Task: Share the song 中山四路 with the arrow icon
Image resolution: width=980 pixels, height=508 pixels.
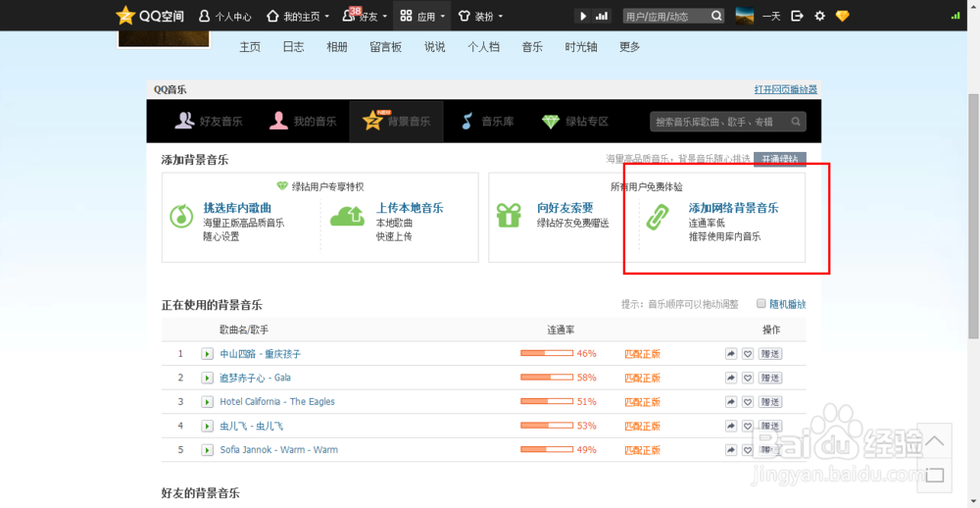Action: pos(731,354)
